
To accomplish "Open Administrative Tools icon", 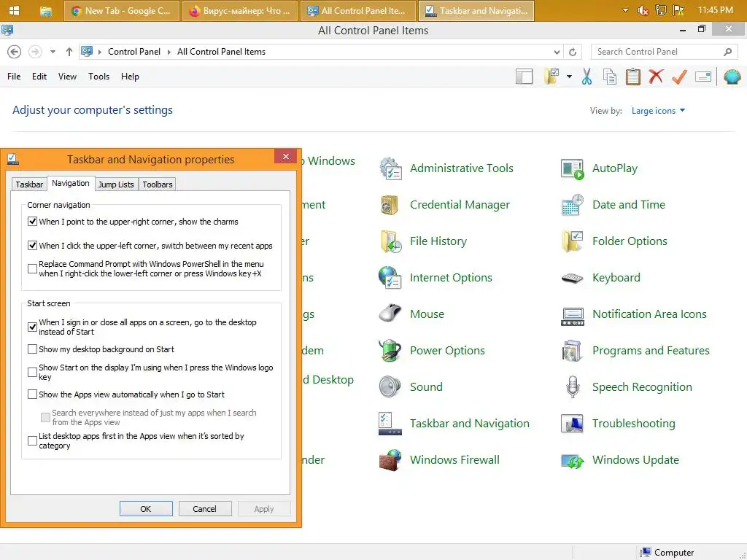I will click(x=391, y=168).
